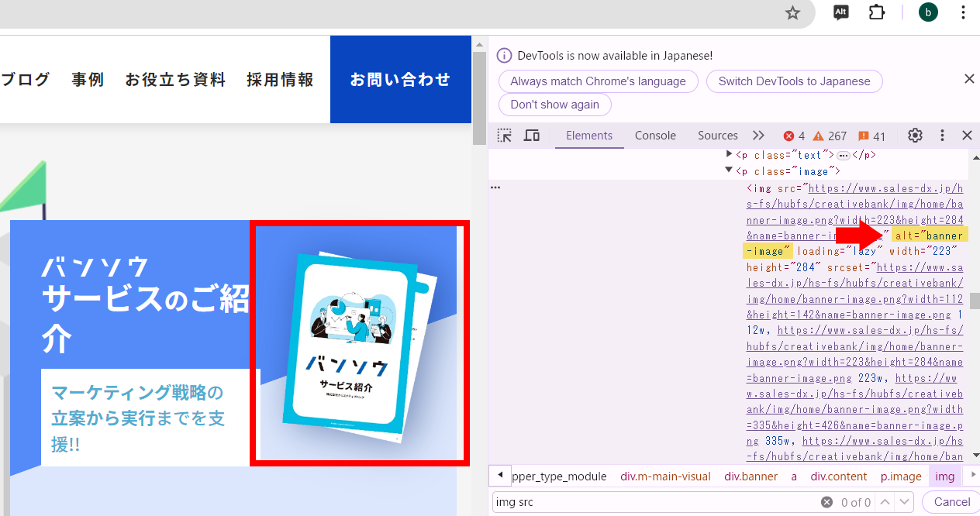Click the お問い合わせ contact button
This screenshot has width=980, height=516.
(x=401, y=79)
